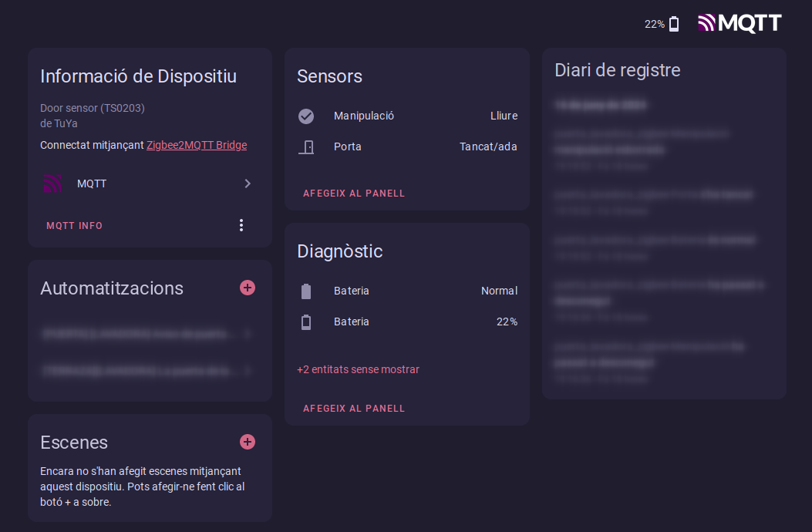Click the full battery icon for Bateria Normal
This screenshot has height=532, width=812.
(306, 291)
